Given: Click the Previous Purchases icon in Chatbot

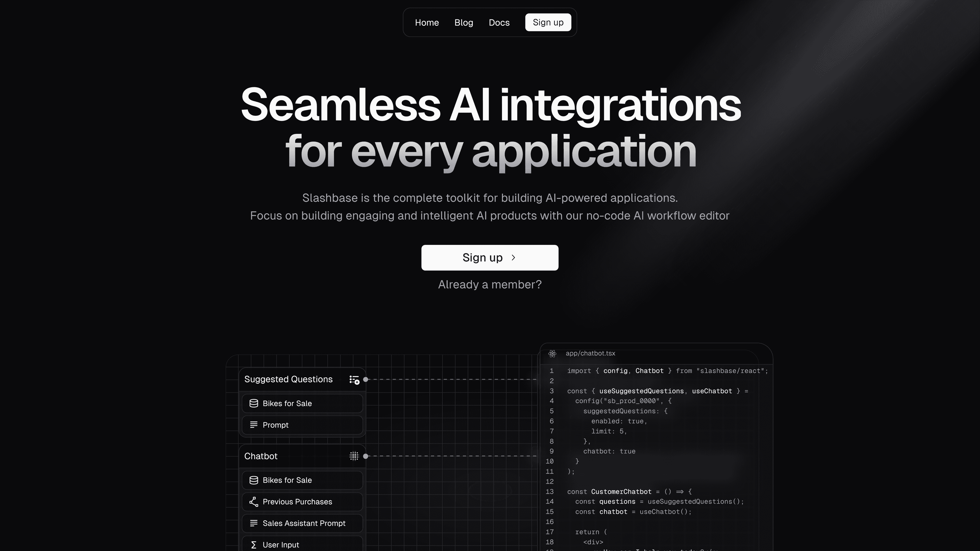Looking at the screenshot, I should coord(254,501).
